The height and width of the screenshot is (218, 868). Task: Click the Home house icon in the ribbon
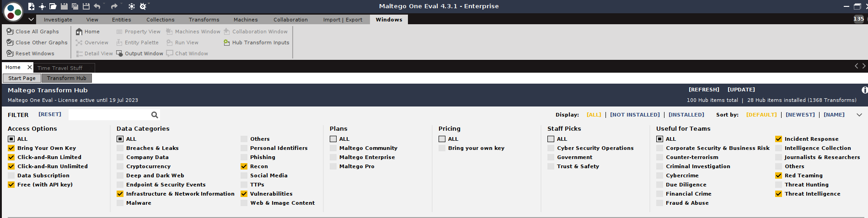tap(79, 32)
